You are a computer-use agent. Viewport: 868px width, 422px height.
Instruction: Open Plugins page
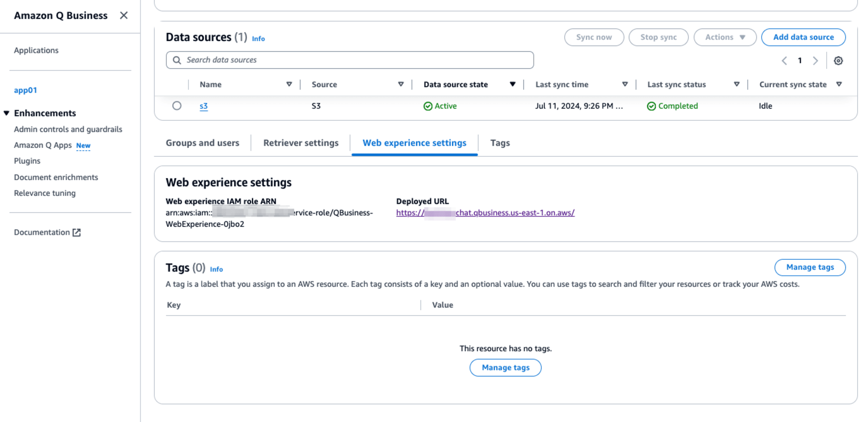pos(27,161)
